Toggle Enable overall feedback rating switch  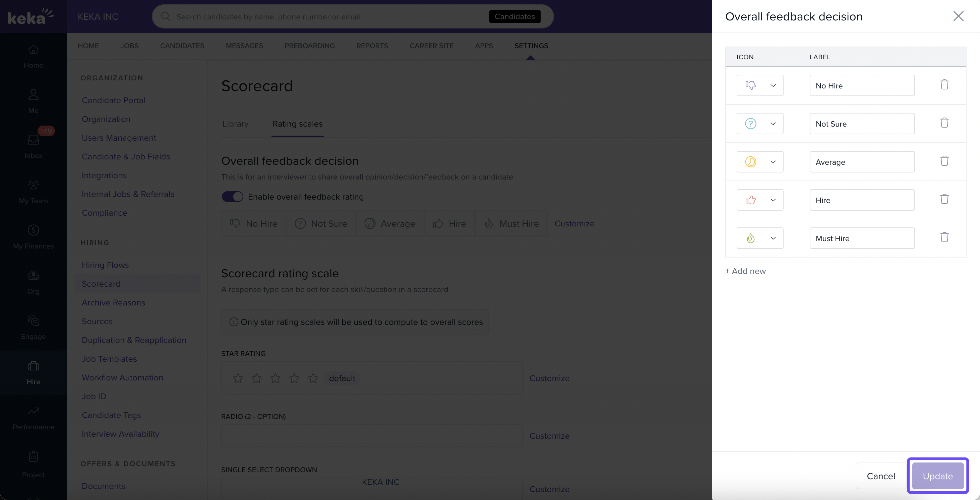[233, 197]
